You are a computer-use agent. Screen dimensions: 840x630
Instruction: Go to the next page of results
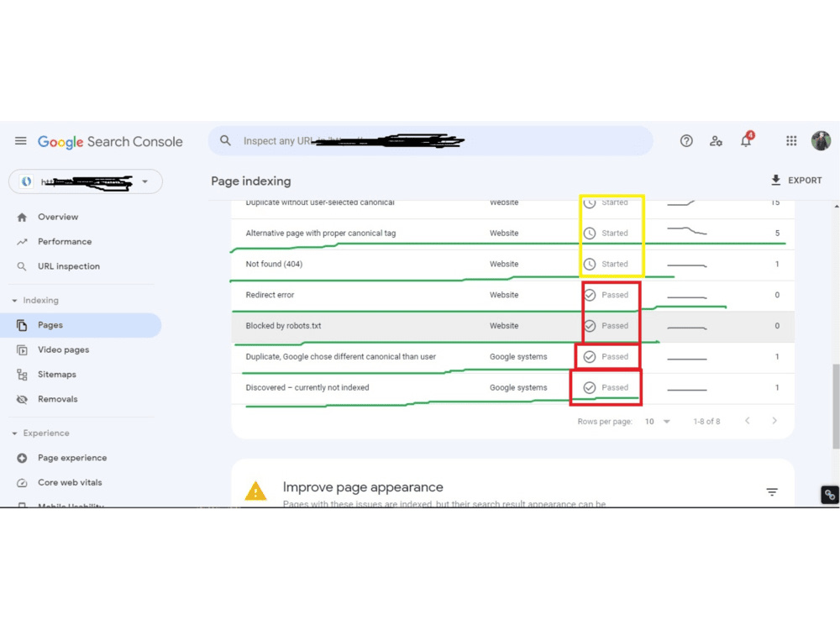click(774, 421)
